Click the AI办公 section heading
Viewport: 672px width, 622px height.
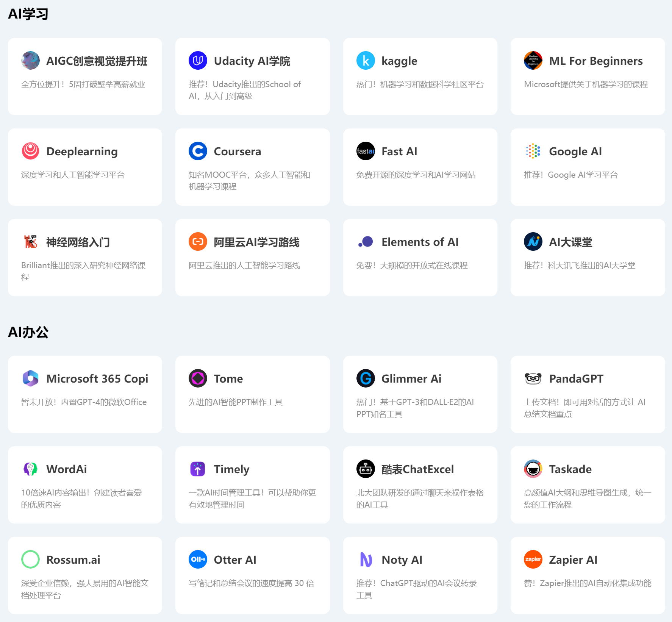[x=28, y=332]
